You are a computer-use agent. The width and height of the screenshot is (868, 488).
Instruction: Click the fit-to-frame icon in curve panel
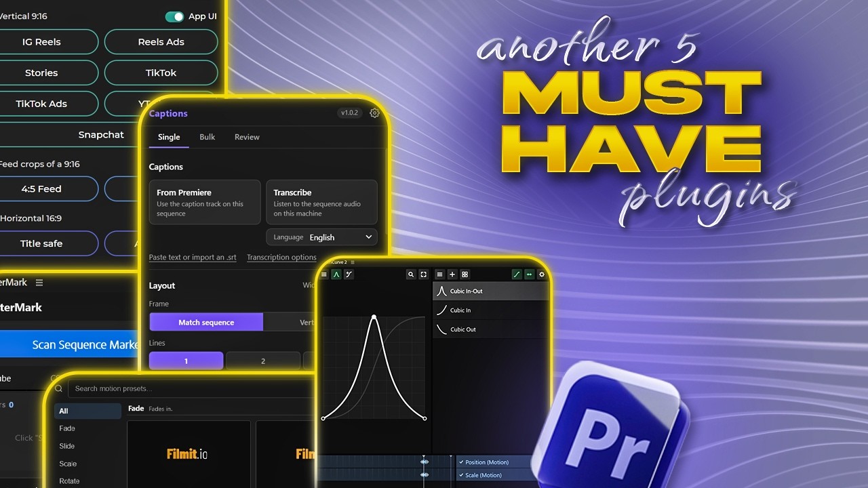pyautogui.click(x=424, y=274)
